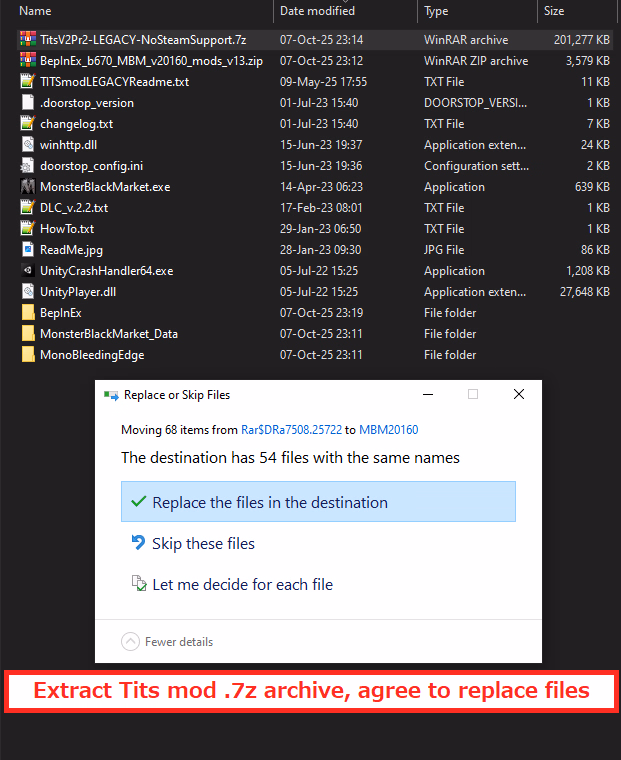Select the winhttp.dll file icon
The image size is (621, 760).
pyautogui.click(x=28, y=145)
